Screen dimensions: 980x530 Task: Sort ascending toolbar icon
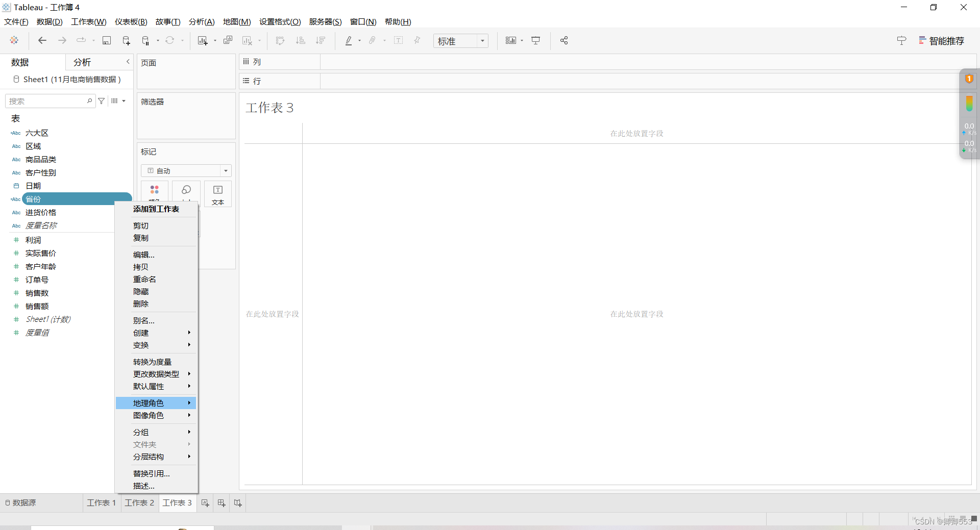(x=301, y=40)
